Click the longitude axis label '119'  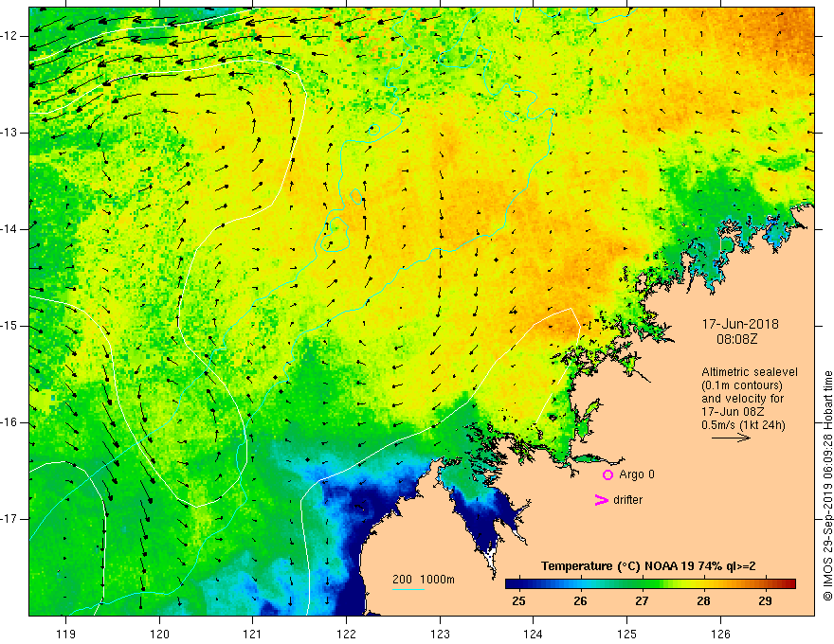[x=66, y=634]
